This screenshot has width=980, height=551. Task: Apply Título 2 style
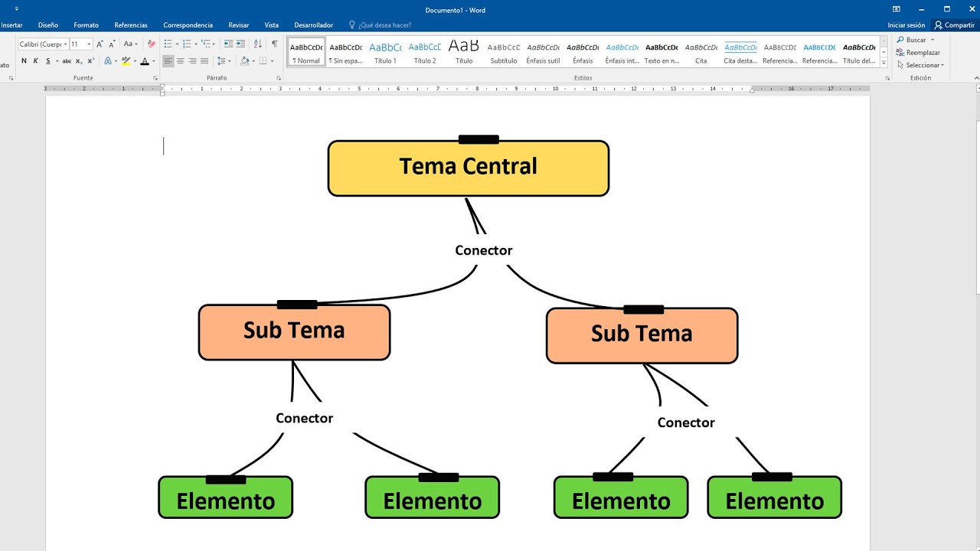[x=425, y=52]
